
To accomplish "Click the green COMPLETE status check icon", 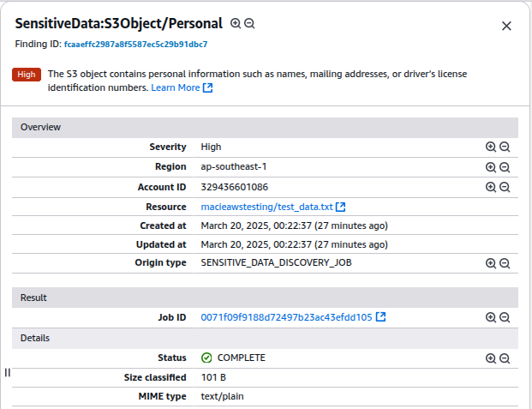I will click(x=206, y=358).
